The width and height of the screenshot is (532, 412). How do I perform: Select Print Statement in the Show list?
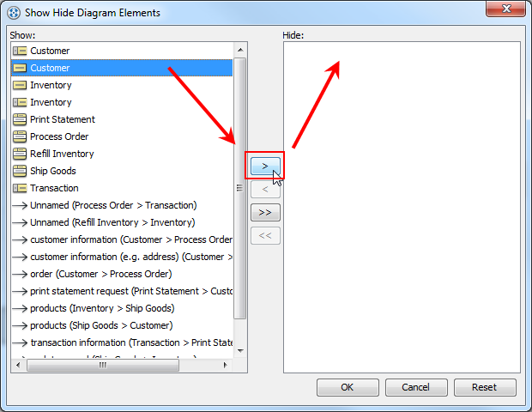coord(122,119)
